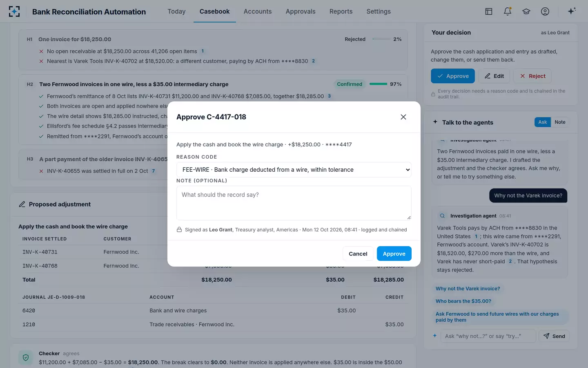Open citation 1 on open receivable line
Screen dimensions: 588x368
203,51
